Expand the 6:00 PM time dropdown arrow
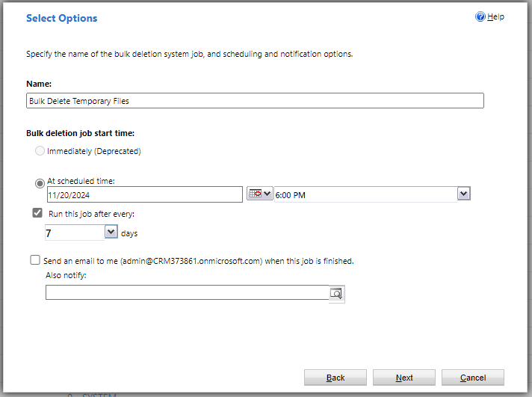The height and width of the screenshot is (397, 532). (464, 194)
